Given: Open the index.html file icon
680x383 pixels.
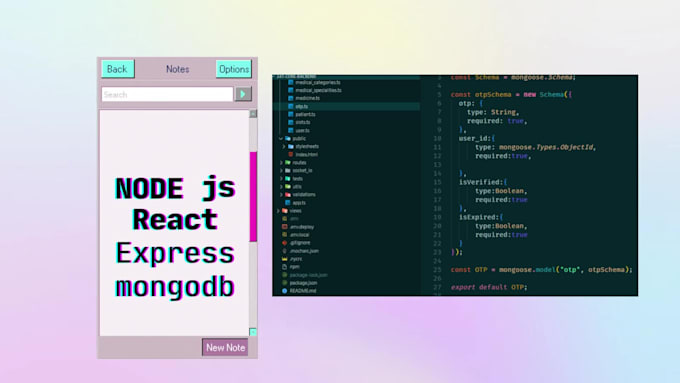Looking at the screenshot, I should (x=291, y=154).
